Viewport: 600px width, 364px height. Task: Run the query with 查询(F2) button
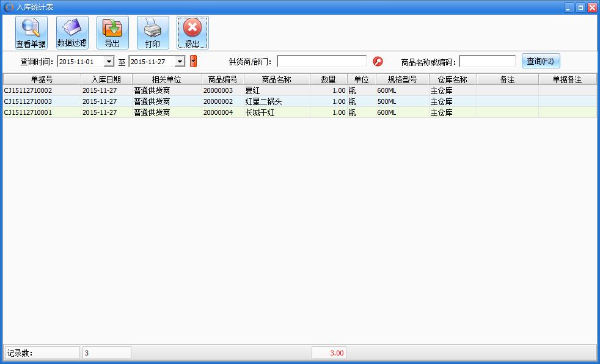coord(541,61)
